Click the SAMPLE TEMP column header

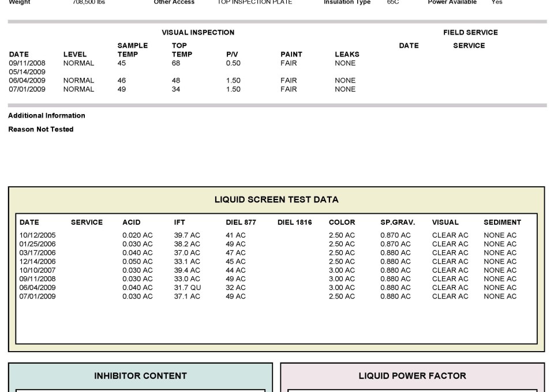coord(133,50)
